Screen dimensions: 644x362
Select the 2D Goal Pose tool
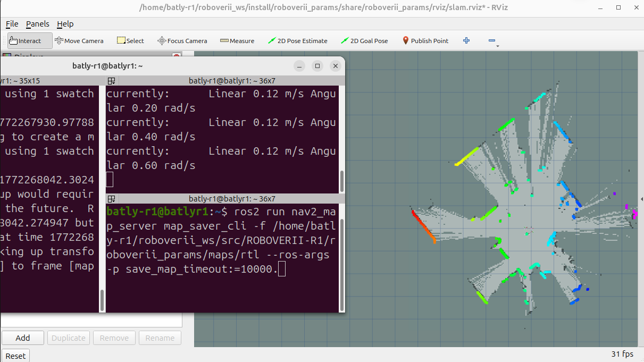(x=365, y=41)
